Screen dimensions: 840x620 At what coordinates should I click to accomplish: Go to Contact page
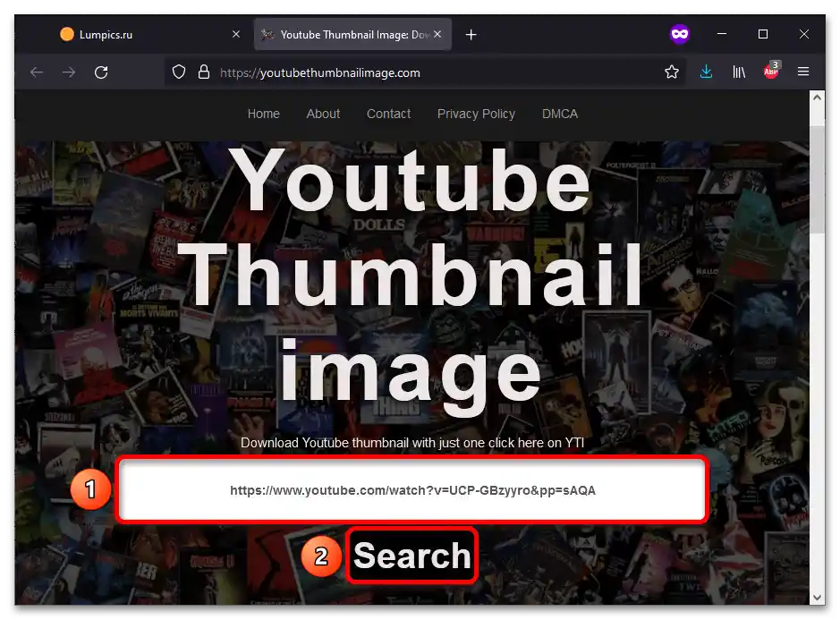(388, 114)
